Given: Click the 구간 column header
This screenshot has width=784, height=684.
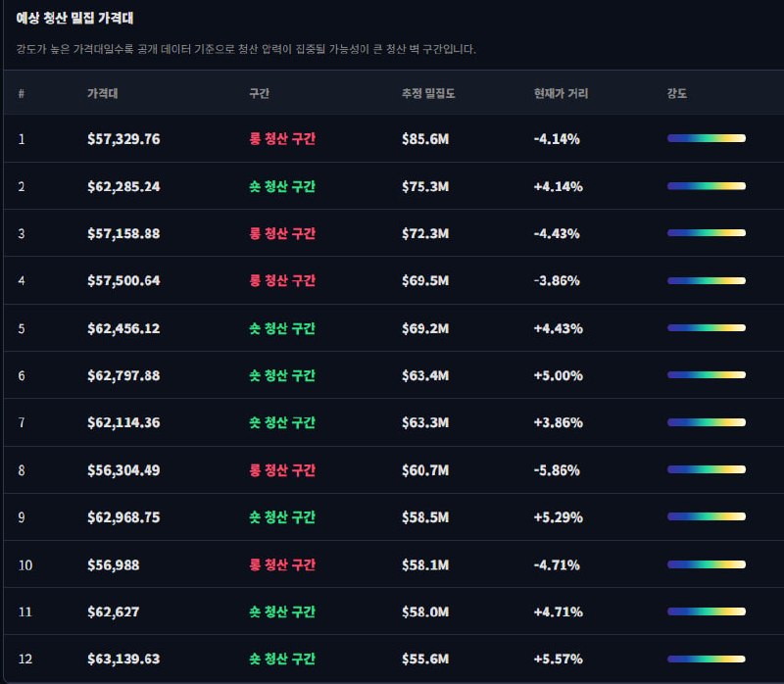Looking at the screenshot, I should pos(259,93).
